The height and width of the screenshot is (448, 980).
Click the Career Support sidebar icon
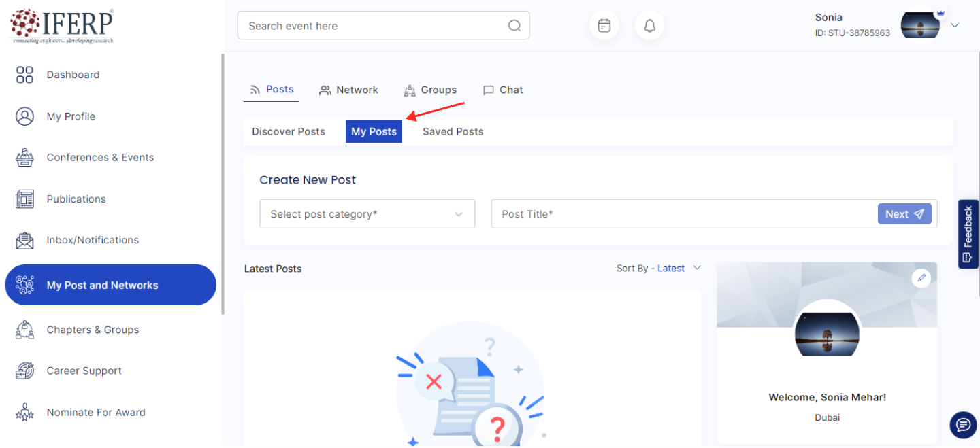coord(24,371)
